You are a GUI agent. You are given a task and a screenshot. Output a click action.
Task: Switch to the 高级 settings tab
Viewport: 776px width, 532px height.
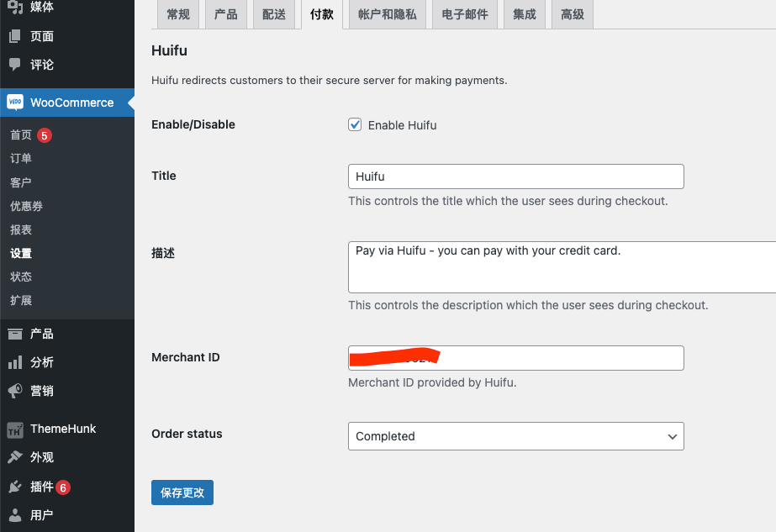click(x=573, y=14)
